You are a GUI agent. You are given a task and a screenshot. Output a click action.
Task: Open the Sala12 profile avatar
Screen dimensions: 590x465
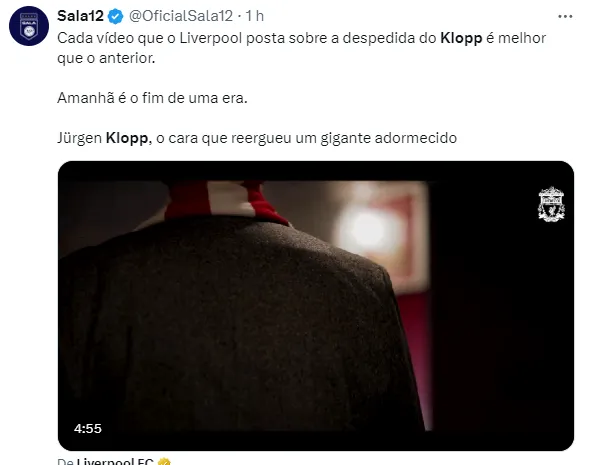(29, 26)
